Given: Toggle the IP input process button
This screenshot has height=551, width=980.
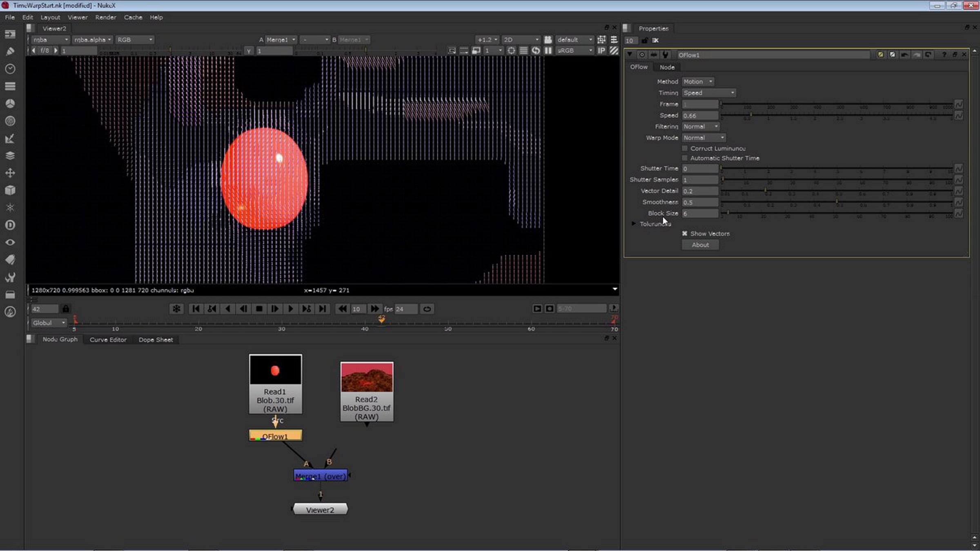Looking at the screenshot, I should (x=601, y=51).
